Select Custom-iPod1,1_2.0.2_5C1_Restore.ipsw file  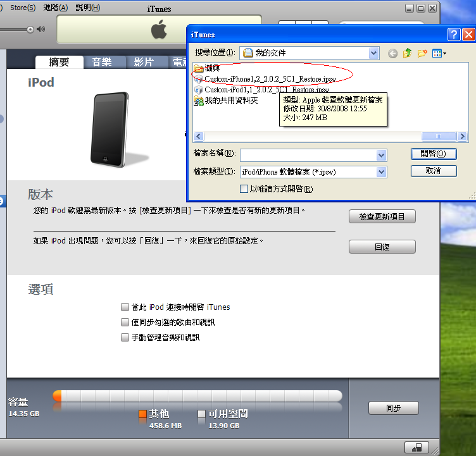pos(266,90)
